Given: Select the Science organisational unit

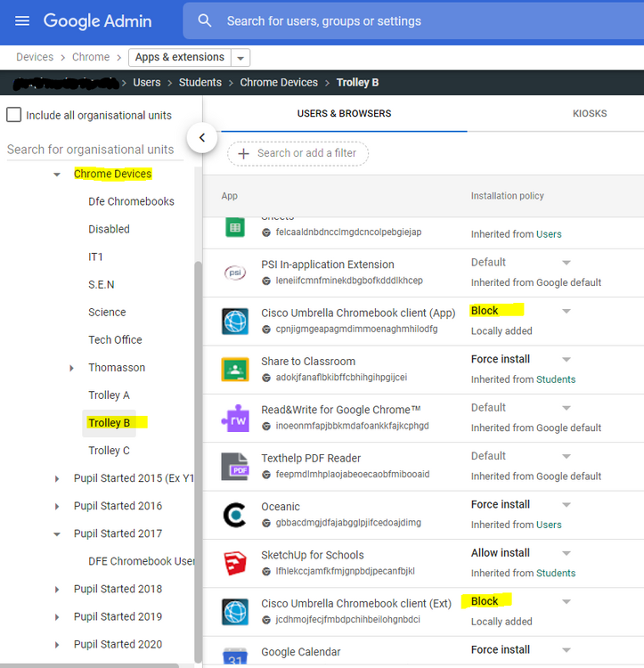Looking at the screenshot, I should pos(107,313).
